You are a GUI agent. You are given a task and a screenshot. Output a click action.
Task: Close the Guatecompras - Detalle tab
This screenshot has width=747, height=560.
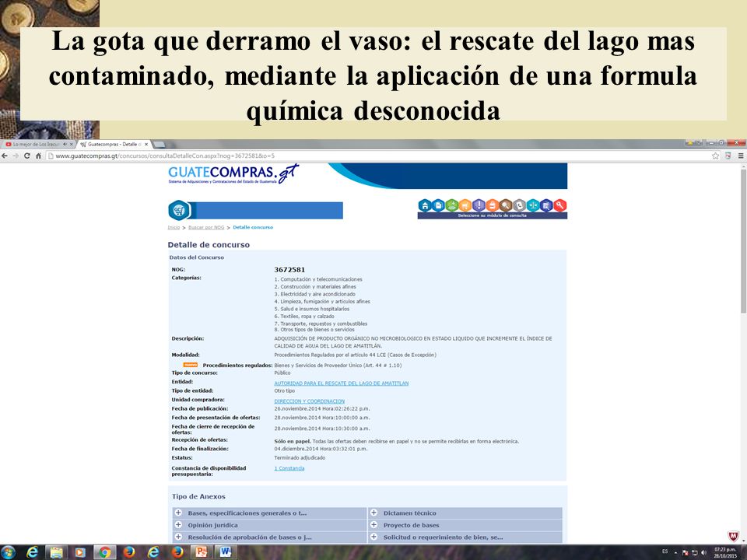146,144
